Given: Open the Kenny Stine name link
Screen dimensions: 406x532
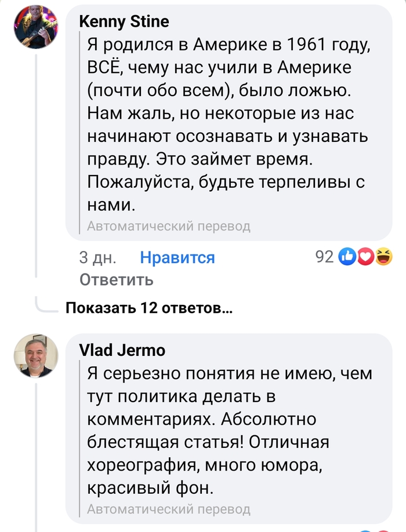Looking at the screenshot, I should (x=124, y=21).
